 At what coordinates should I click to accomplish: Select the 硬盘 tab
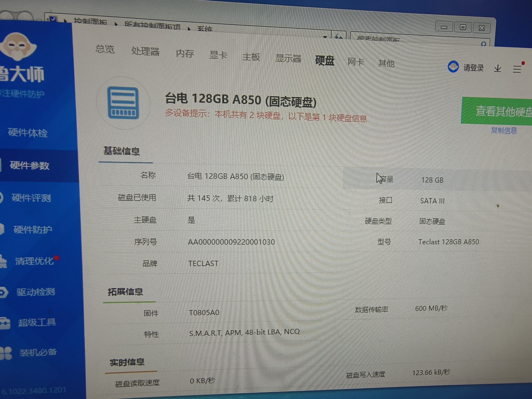[325, 61]
